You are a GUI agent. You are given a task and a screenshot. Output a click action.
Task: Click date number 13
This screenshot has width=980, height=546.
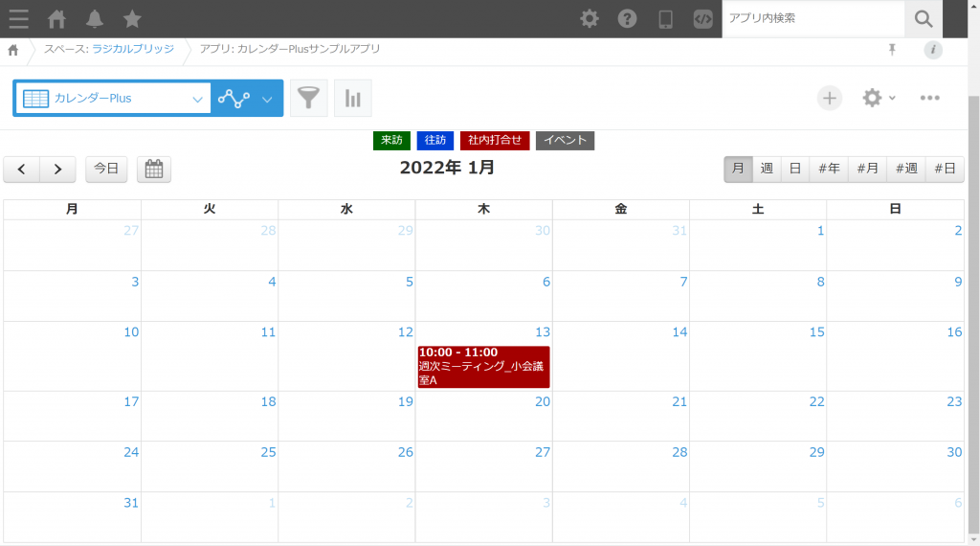coord(543,332)
